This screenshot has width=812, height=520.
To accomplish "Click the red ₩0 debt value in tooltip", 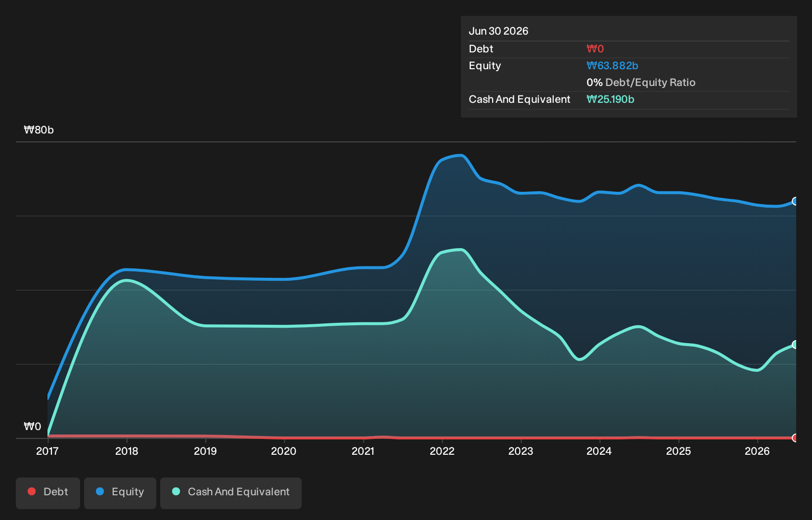I will 595,49.
